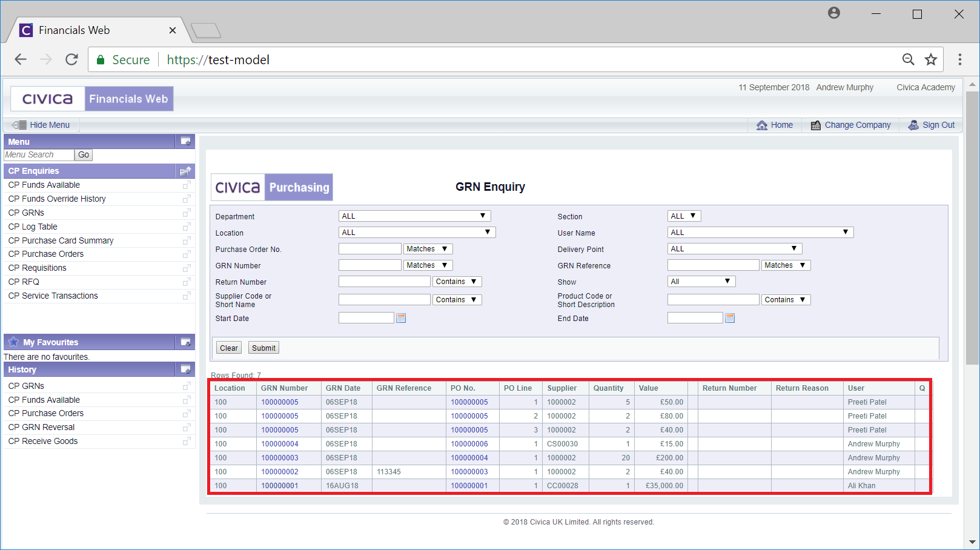Open CP GRN Reversal from History

tap(41, 427)
